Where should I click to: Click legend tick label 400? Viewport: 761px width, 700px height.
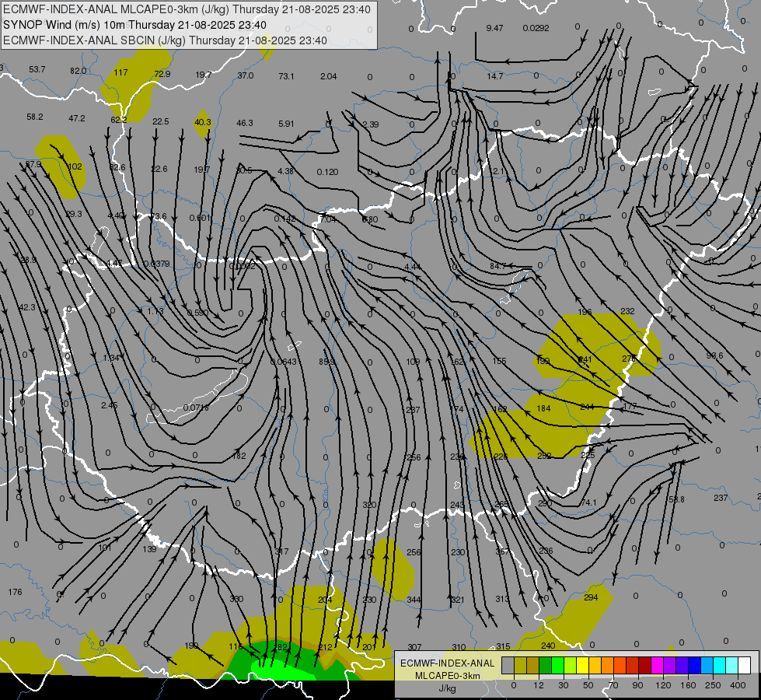pos(738,685)
